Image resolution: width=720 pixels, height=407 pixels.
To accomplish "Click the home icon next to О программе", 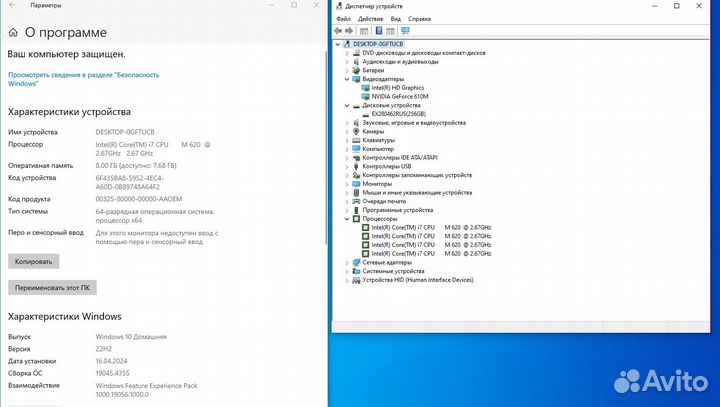I will tap(13, 33).
